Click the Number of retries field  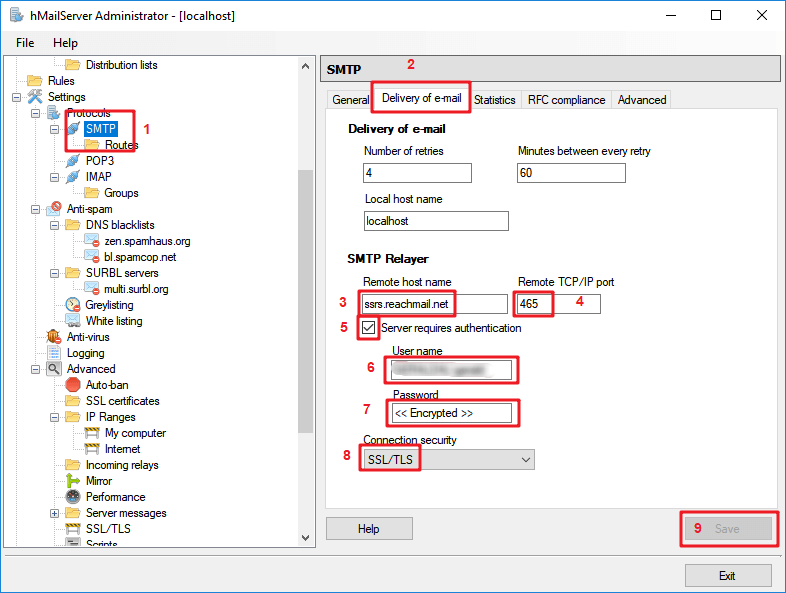point(417,173)
